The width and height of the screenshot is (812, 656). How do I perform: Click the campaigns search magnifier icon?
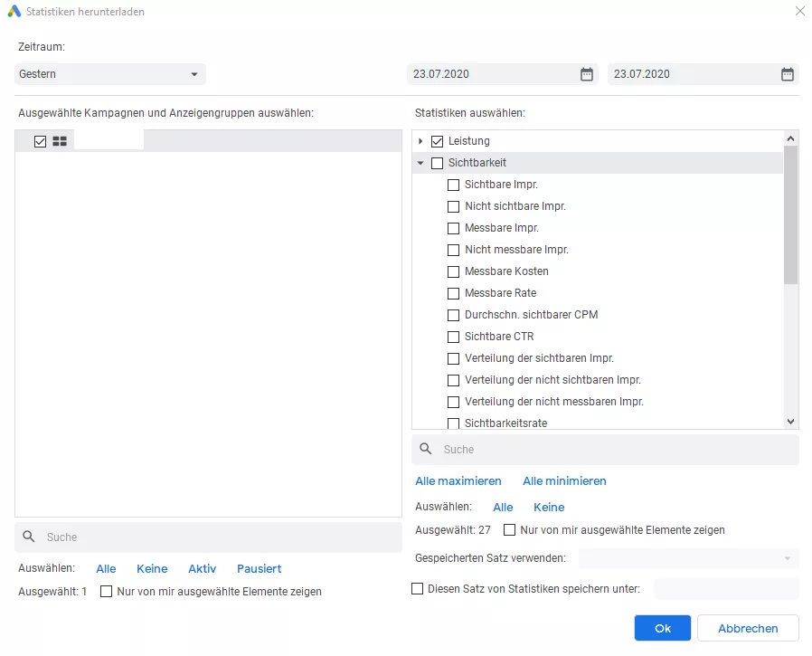tap(29, 537)
